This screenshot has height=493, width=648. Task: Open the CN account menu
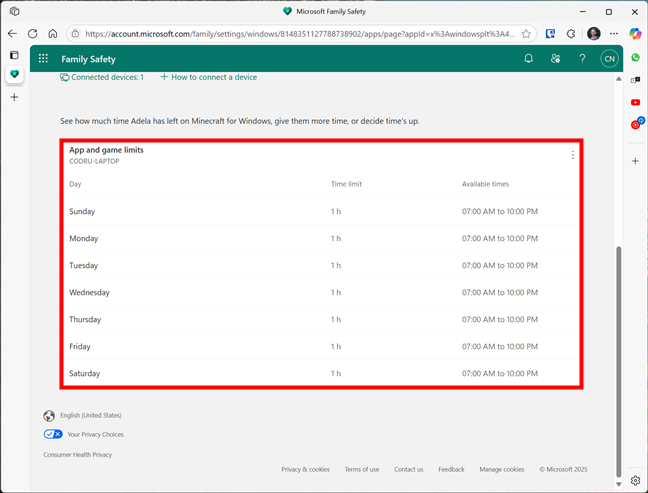pos(609,59)
